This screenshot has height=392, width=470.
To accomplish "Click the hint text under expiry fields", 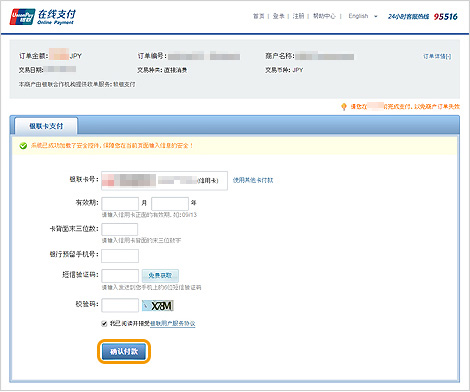I will click(x=149, y=215).
